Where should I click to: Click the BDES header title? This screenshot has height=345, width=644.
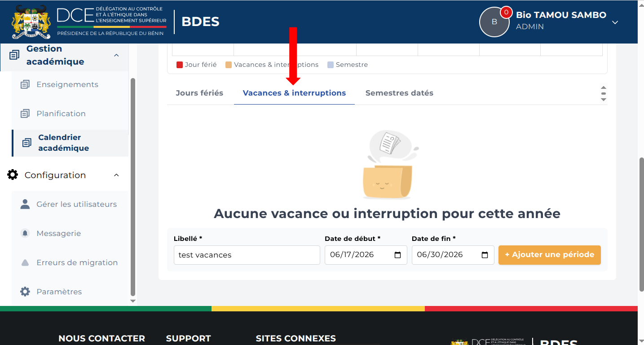tap(200, 22)
